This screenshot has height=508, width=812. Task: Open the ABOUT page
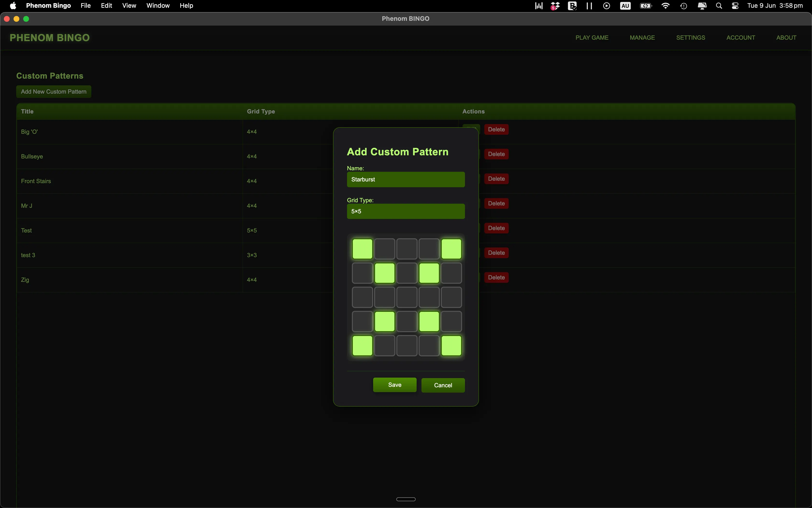click(786, 38)
